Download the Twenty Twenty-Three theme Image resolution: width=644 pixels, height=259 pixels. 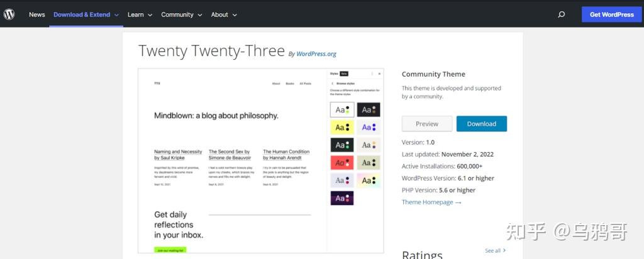pos(481,124)
